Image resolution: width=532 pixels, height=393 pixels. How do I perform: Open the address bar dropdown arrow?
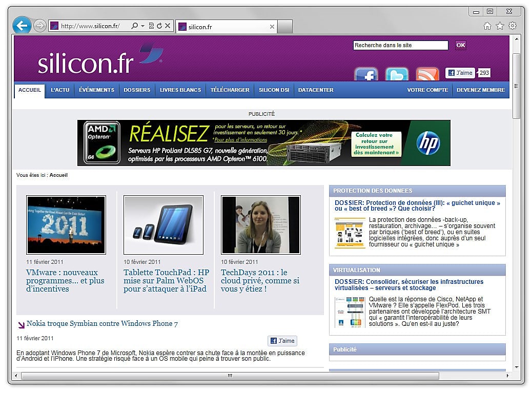click(x=143, y=26)
